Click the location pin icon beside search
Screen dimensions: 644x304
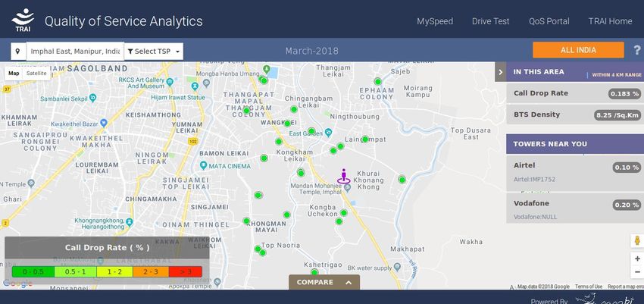coord(17,52)
